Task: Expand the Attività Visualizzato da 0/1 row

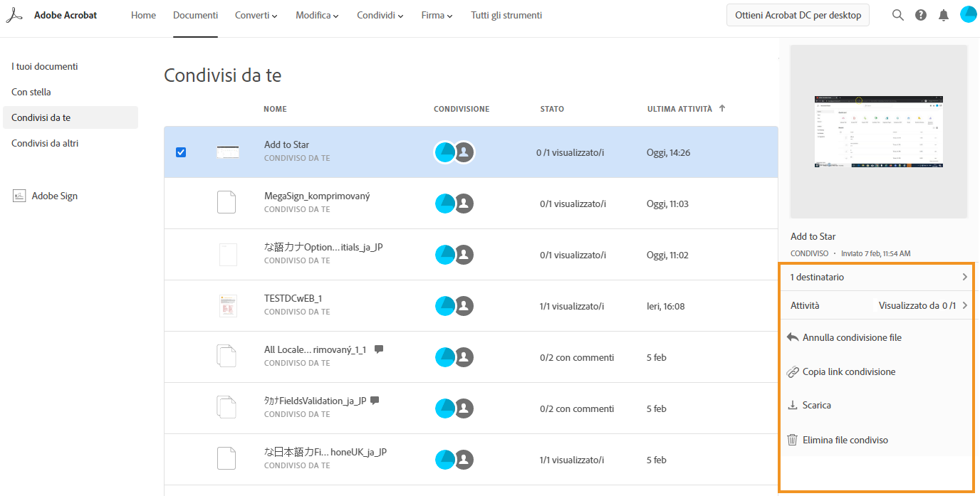Action: (876, 305)
